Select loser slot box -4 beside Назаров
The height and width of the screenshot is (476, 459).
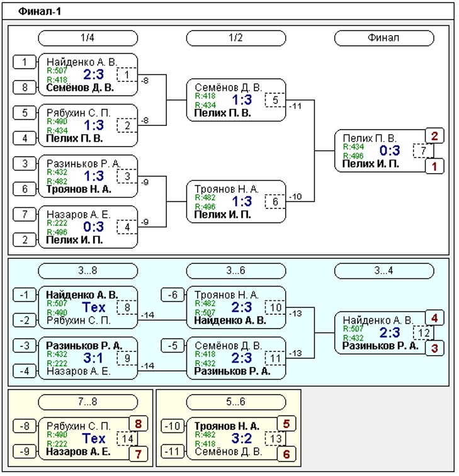click(25, 371)
